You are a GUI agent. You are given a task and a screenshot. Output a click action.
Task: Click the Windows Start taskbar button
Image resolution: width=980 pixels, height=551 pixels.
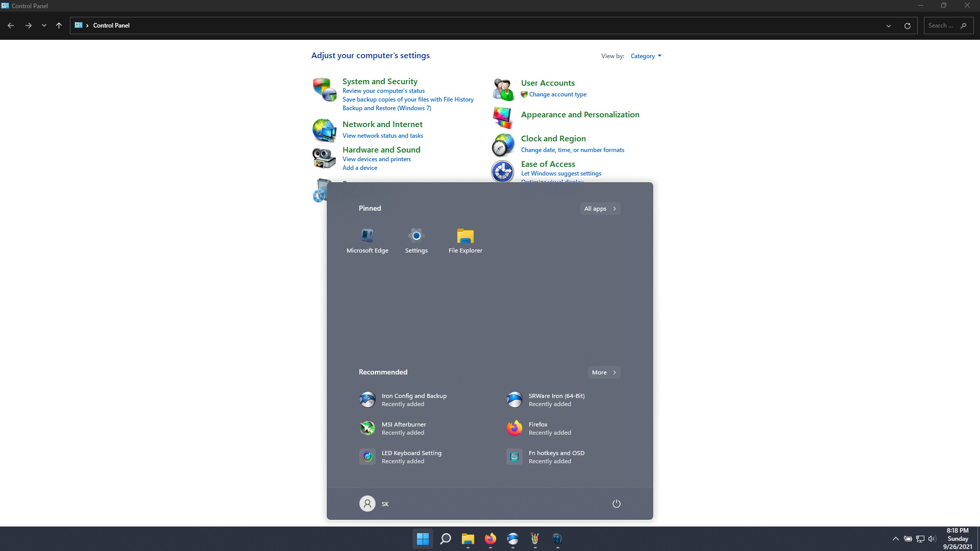423,539
